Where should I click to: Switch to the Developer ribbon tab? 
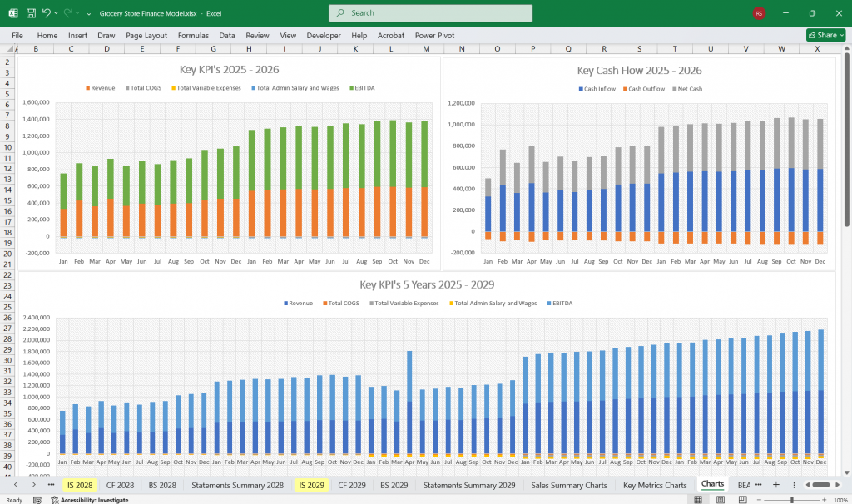(x=323, y=35)
